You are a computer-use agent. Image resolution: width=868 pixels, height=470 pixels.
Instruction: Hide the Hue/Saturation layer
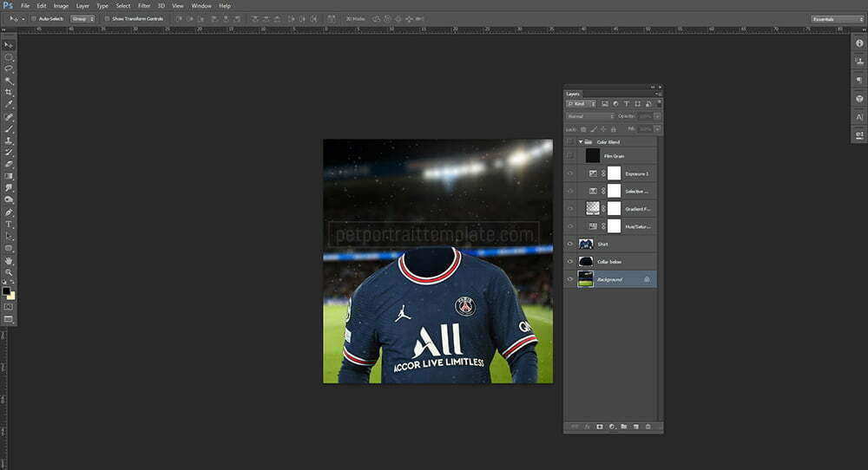570,226
